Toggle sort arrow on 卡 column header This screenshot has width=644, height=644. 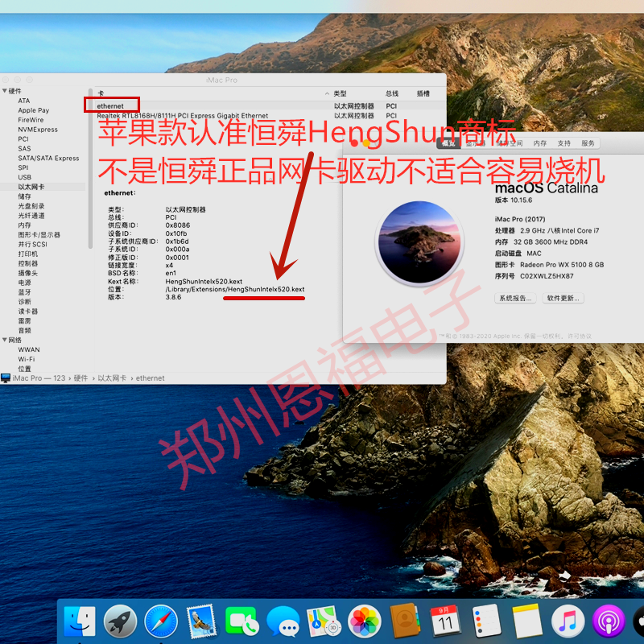[x=327, y=93]
